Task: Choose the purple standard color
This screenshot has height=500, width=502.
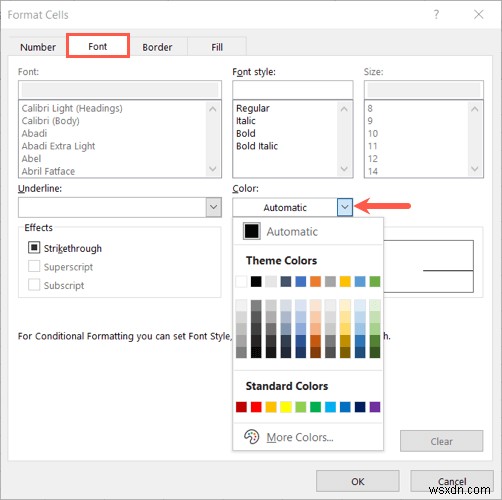Action: point(375,407)
